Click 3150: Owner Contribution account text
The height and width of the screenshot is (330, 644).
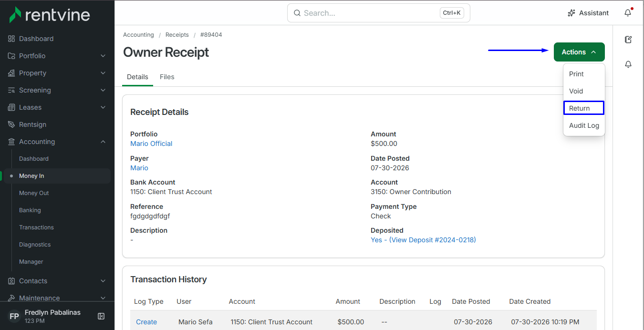coord(411,192)
